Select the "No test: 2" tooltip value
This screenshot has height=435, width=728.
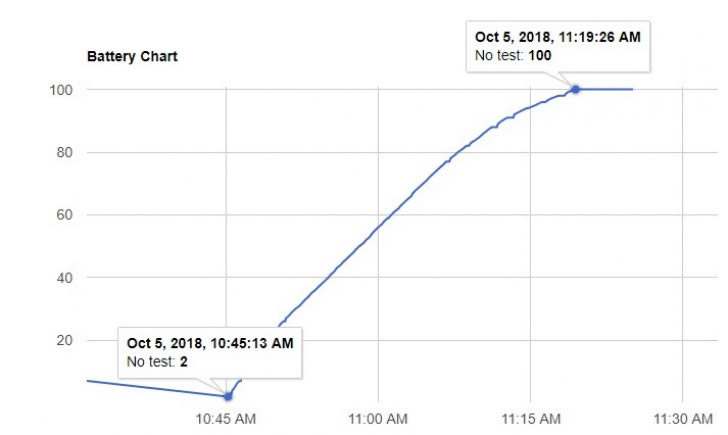[157, 361]
